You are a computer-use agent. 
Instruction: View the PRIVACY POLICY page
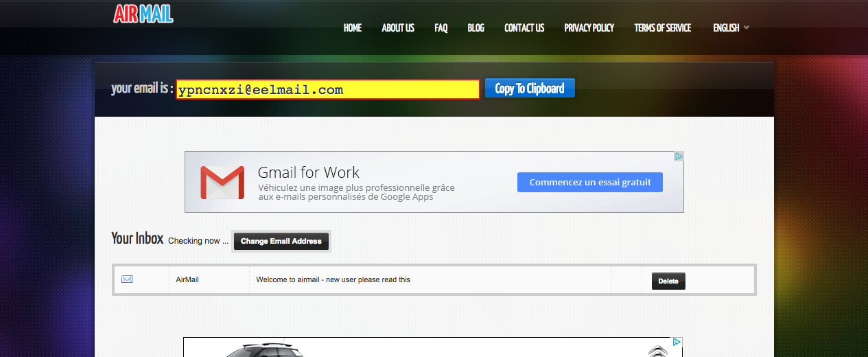(x=589, y=28)
